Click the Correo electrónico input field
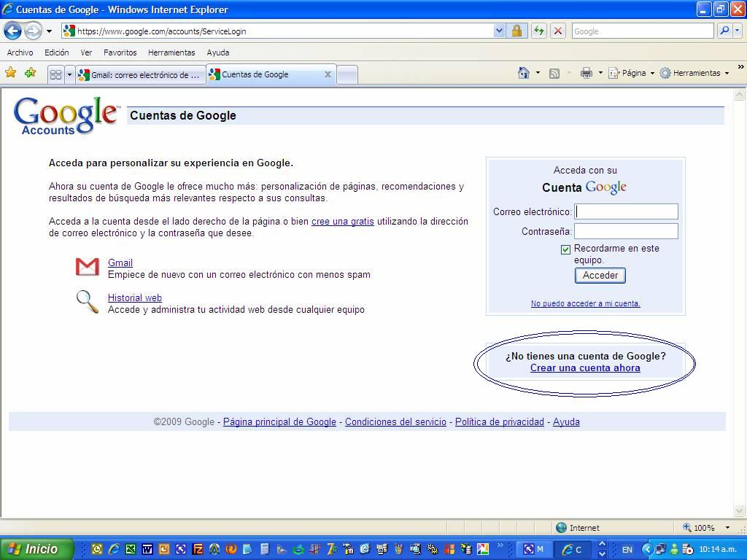Screen dimensions: 747x560 626,211
